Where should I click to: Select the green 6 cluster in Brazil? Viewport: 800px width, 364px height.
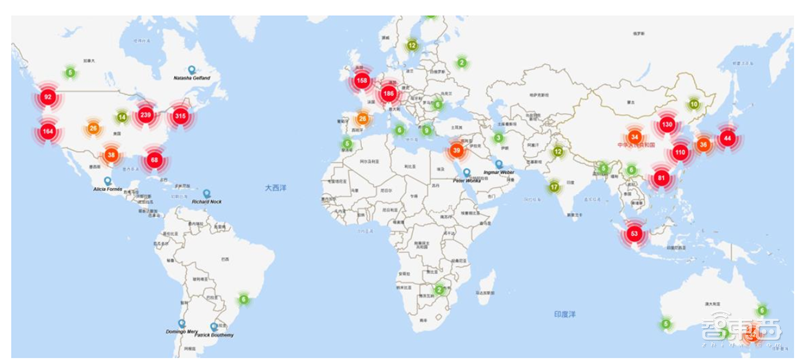point(244,300)
